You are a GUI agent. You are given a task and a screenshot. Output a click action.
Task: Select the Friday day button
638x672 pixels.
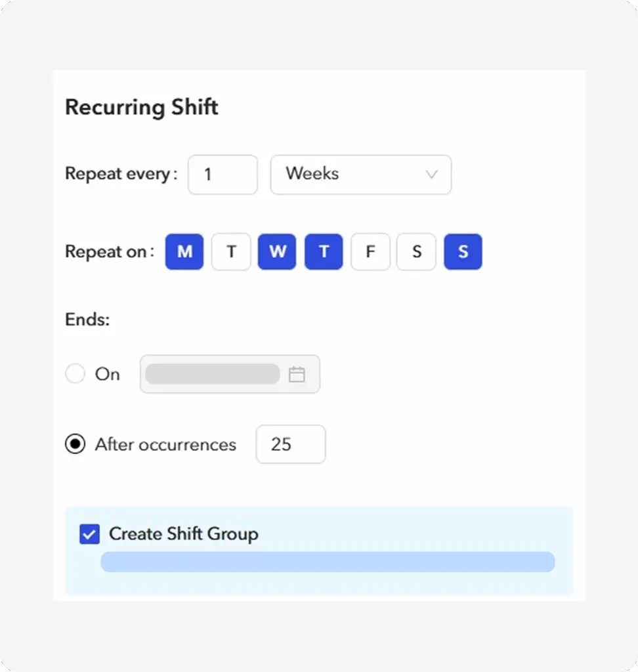click(370, 251)
